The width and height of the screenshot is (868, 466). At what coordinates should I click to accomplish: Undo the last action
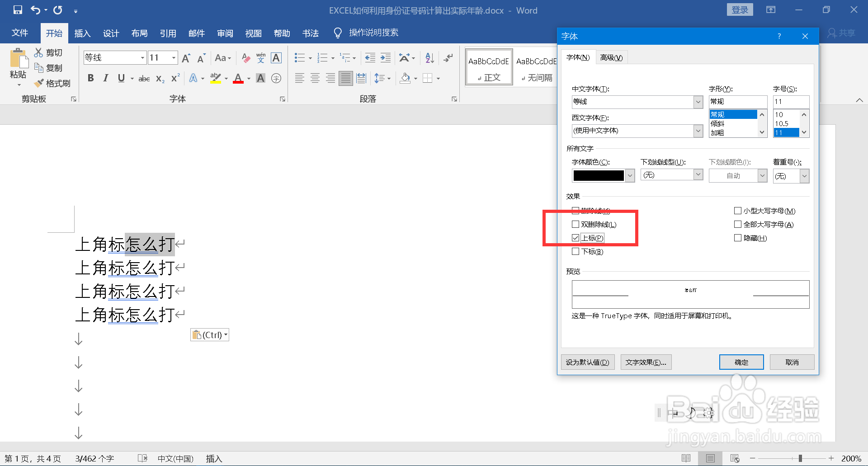(x=36, y=10)
